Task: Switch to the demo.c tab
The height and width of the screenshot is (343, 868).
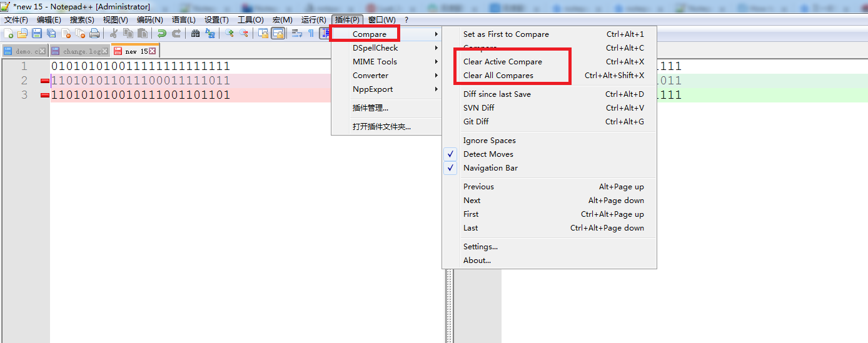Action: click(24, 51)
